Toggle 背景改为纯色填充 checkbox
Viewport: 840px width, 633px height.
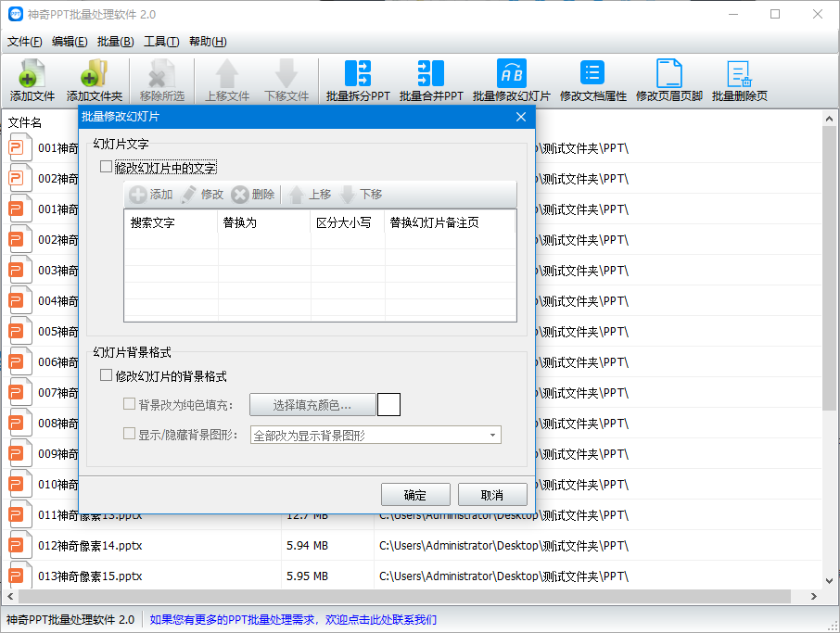click(x=129, y=404)
